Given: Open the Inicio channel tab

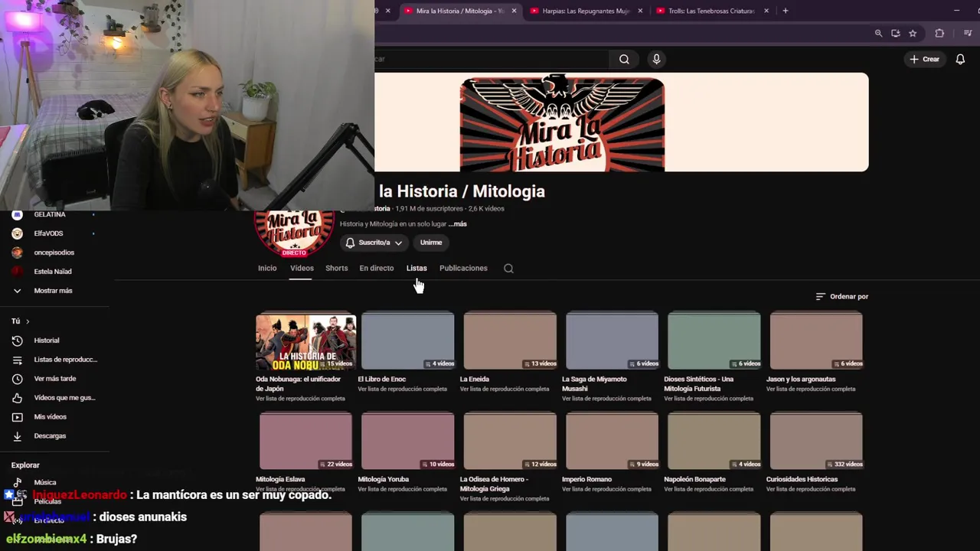Looking at the screenshot, I should [x=267, y=268].
